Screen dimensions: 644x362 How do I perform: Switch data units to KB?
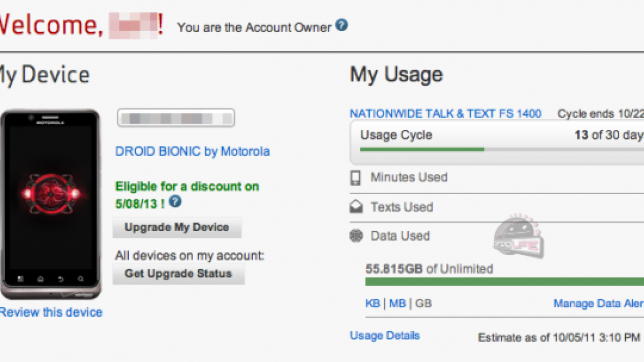click(x=372, y=304)
